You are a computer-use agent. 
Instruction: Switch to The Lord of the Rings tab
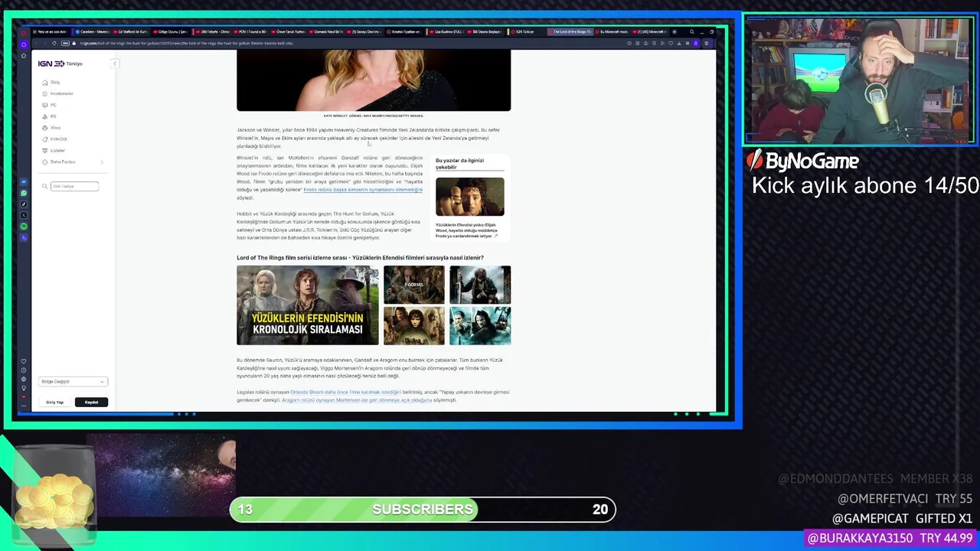[x=569, y=32]
